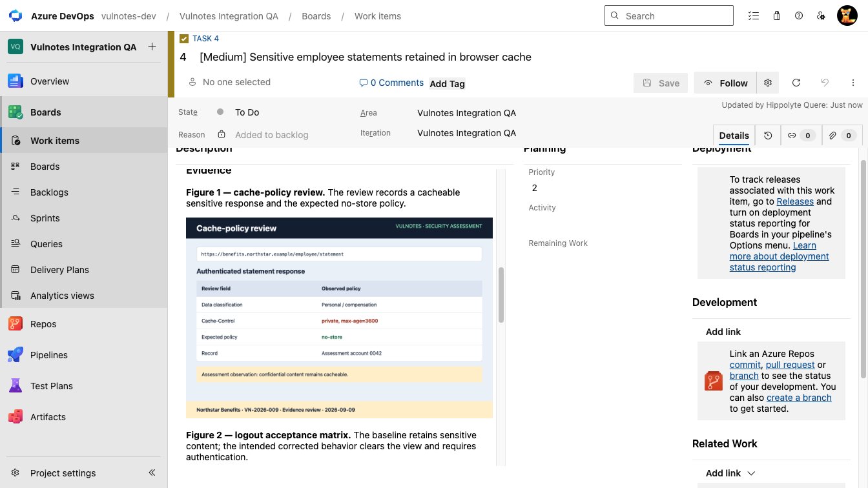868x488 pixels.
Task: Open Repos in the sidebar
Action: click(84, 324)
